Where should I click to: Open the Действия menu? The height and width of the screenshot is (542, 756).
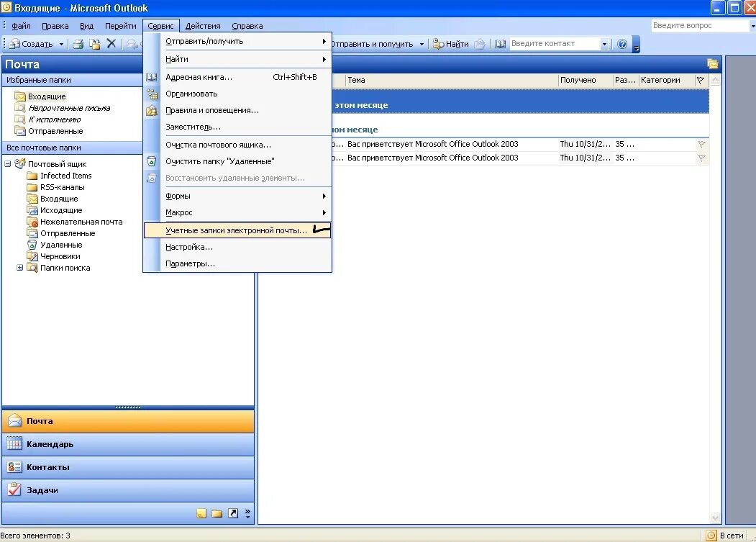tap(203, 26)
